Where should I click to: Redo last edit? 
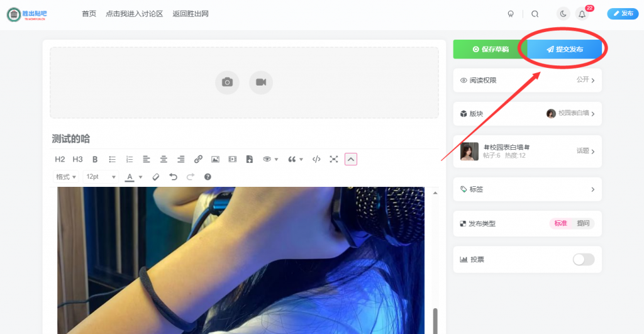[190, 177]
